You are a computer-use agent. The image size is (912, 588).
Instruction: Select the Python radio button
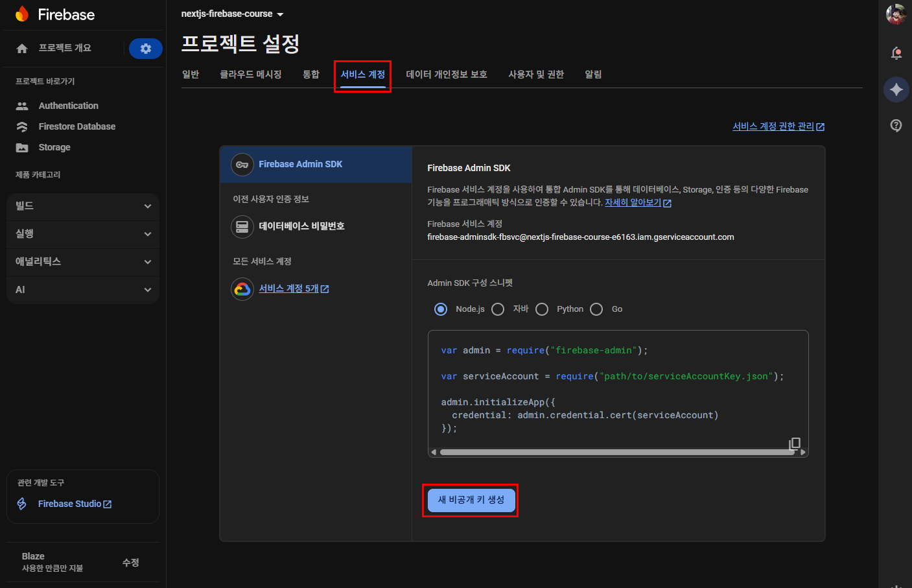pos(542,309)
